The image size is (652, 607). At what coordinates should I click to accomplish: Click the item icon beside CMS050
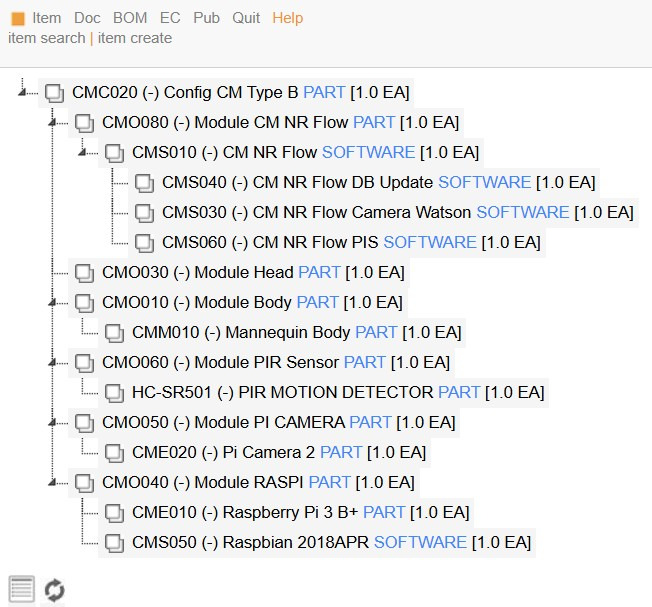pos(114,543)
